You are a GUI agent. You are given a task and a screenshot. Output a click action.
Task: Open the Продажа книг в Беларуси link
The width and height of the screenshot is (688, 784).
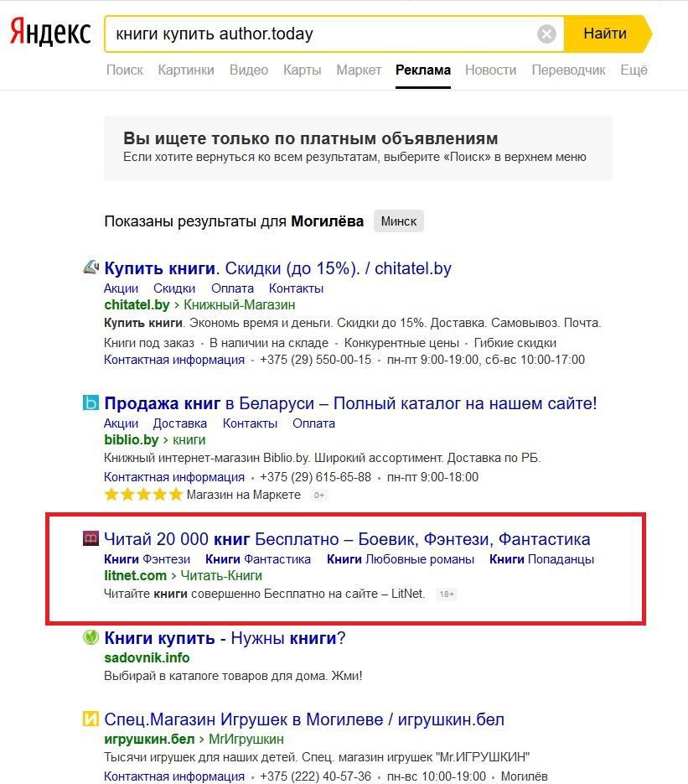click(350, 403)
